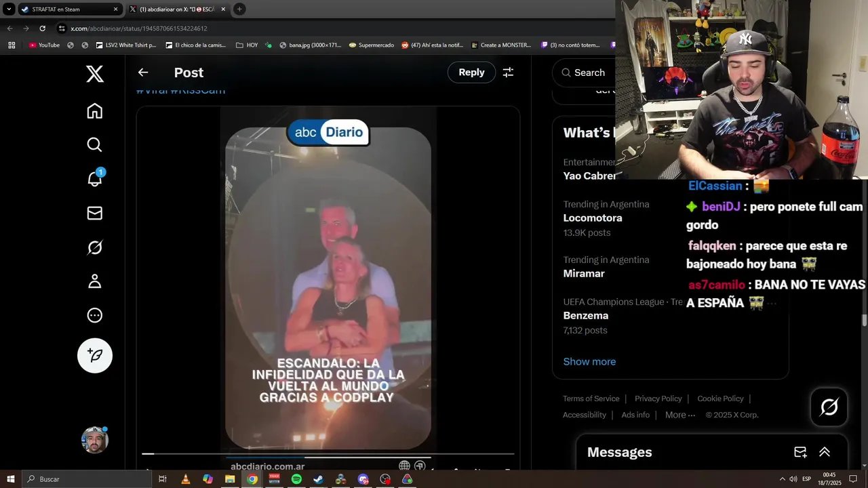The image size is (868, 488).
Task: Open Messages envelope icon in sidebar
Action: point(95,213)
